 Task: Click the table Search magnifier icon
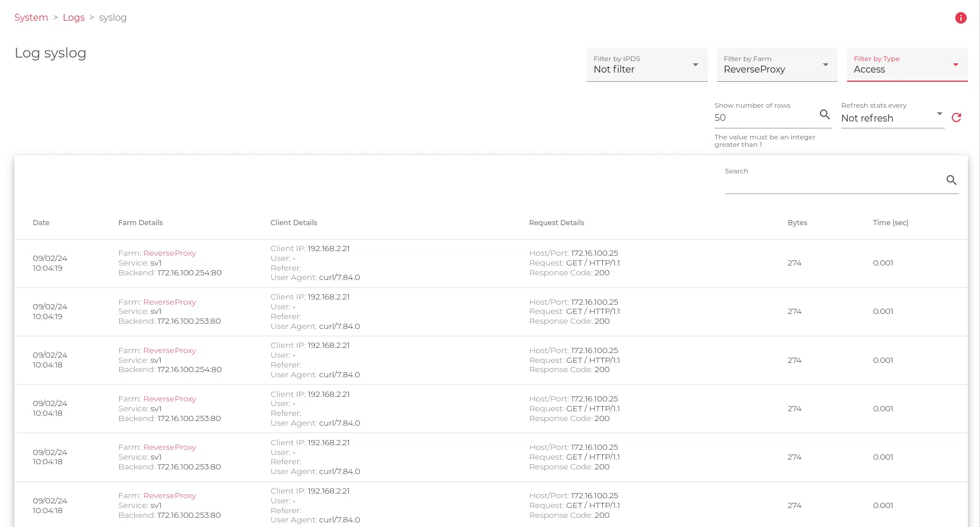pos(951,180)
